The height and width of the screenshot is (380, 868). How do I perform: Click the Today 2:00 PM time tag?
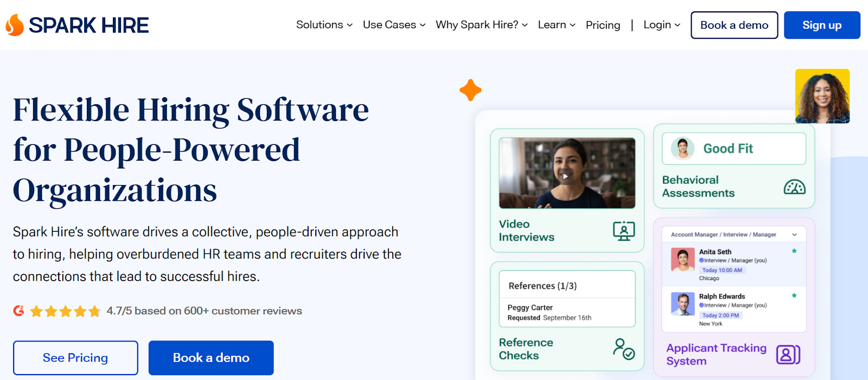[720, 315]
